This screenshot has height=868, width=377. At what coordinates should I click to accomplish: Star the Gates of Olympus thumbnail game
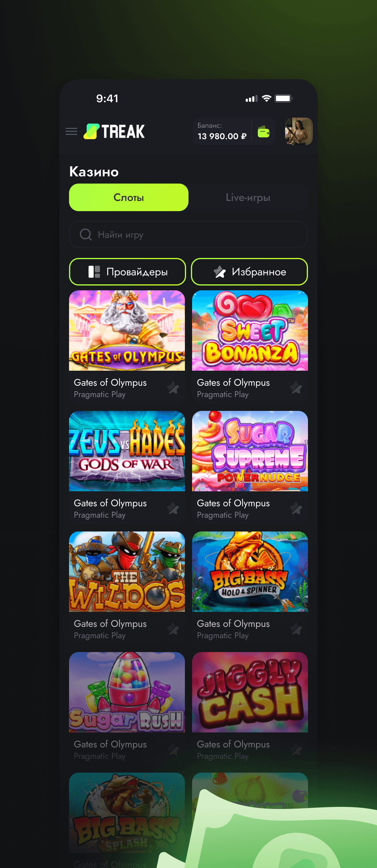point(173,388)
